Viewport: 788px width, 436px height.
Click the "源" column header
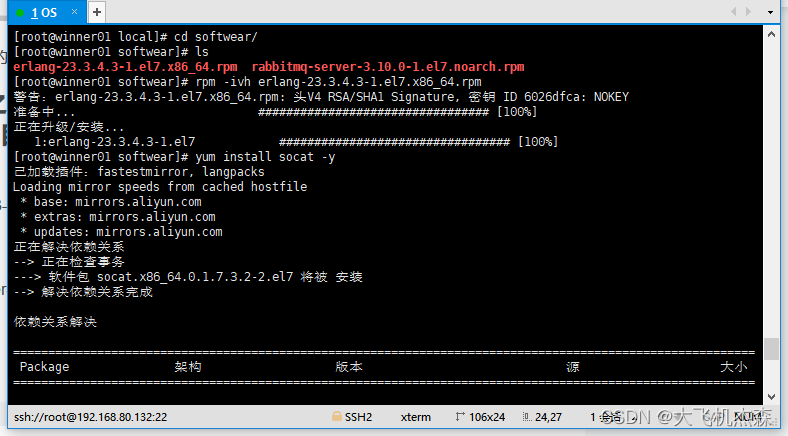coord(572,367)
